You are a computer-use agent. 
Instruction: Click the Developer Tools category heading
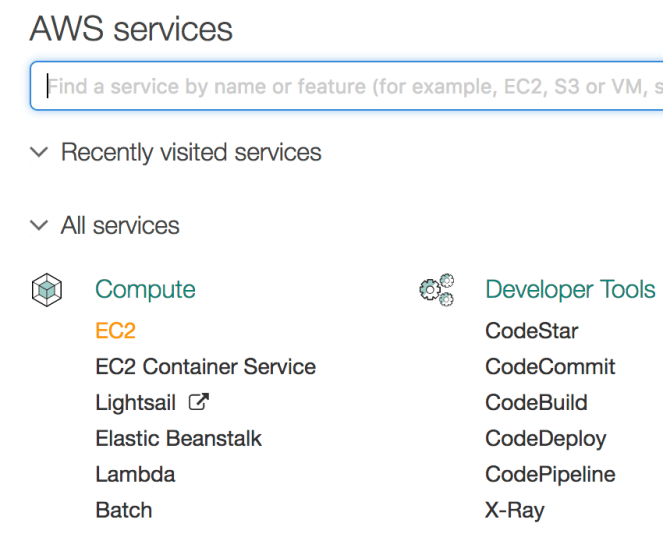(570, 290)
